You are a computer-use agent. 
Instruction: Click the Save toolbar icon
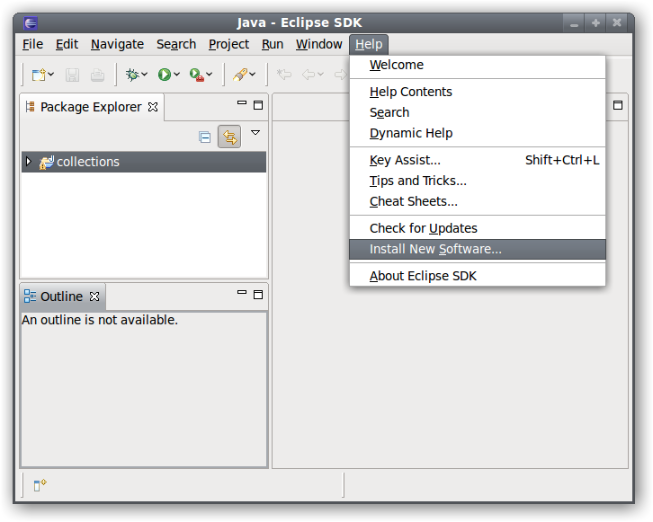(x=72, y=75)
